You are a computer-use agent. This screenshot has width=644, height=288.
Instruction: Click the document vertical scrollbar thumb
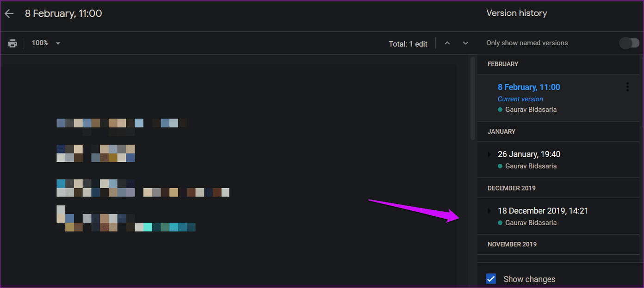(x=472, y=98)
